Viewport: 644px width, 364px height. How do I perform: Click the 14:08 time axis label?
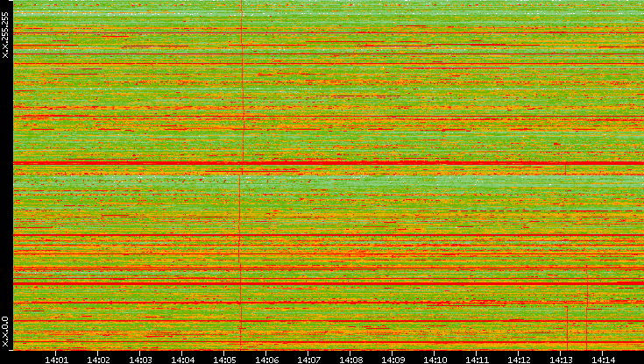pyautogui.click(x=351, y=360)
